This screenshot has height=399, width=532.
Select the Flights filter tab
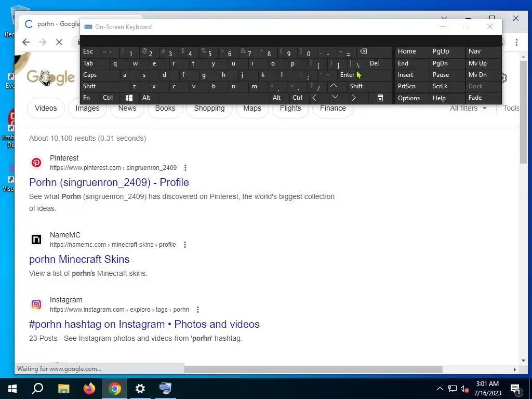click(x=290, y=109)
